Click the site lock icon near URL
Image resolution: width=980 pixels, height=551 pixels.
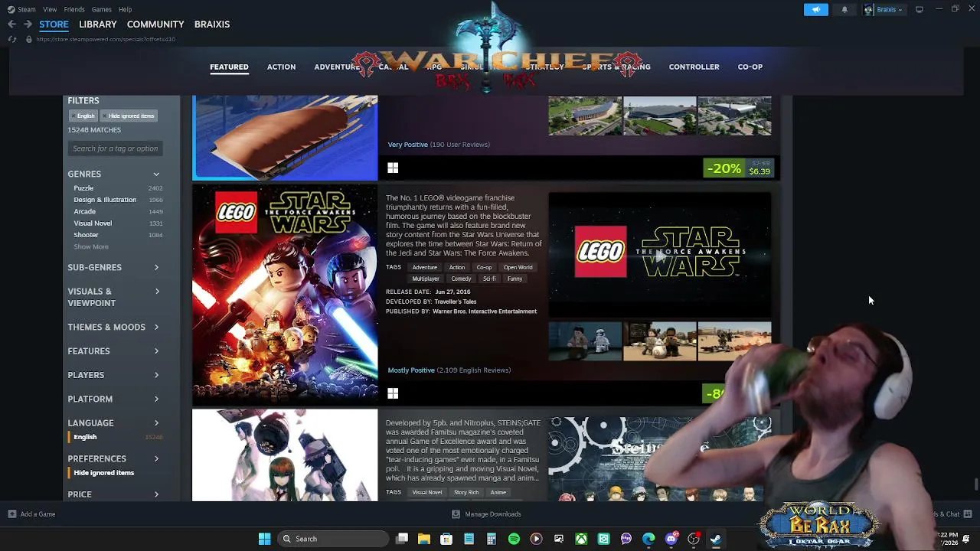click(x=28, y=39)
